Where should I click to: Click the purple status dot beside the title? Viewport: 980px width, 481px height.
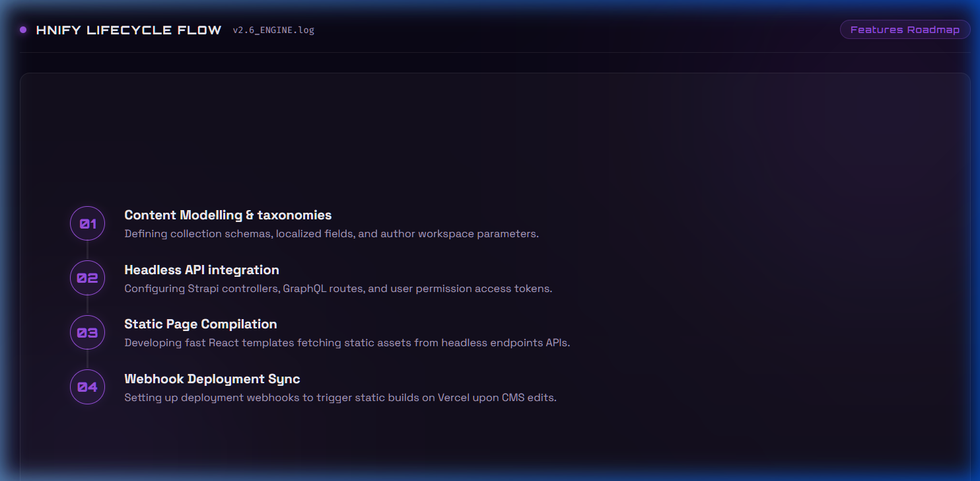coord(23,30)
